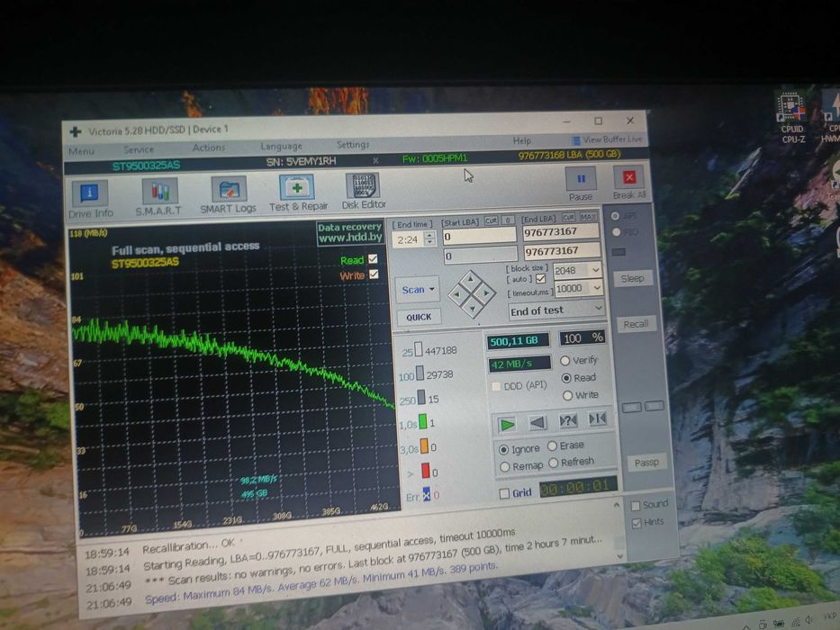Open the Menu menu
Screen dimensions: 840x630
tap(81, 151)
